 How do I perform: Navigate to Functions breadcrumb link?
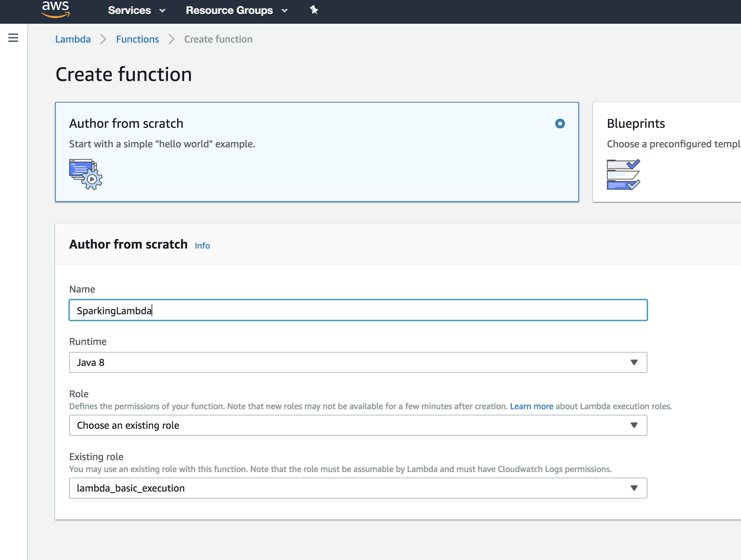pos(137,39)
